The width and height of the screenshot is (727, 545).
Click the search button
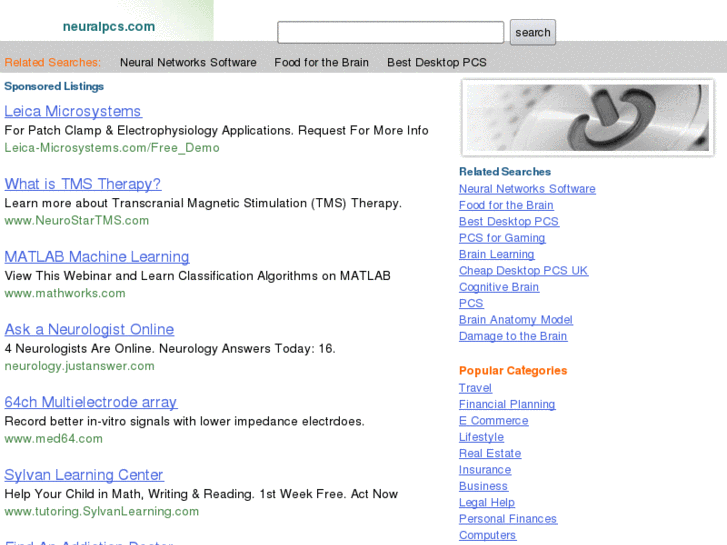pyautogui.click(x=533, y=32)
